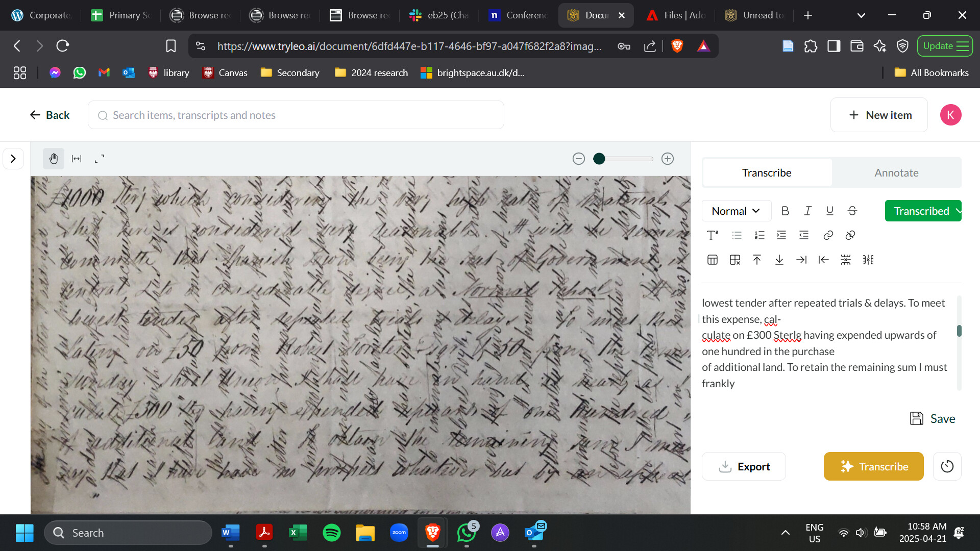Viewport: 980px width, 551px height.
Task: Click the image zoom slider handle
Action: [x=599, y=159]
